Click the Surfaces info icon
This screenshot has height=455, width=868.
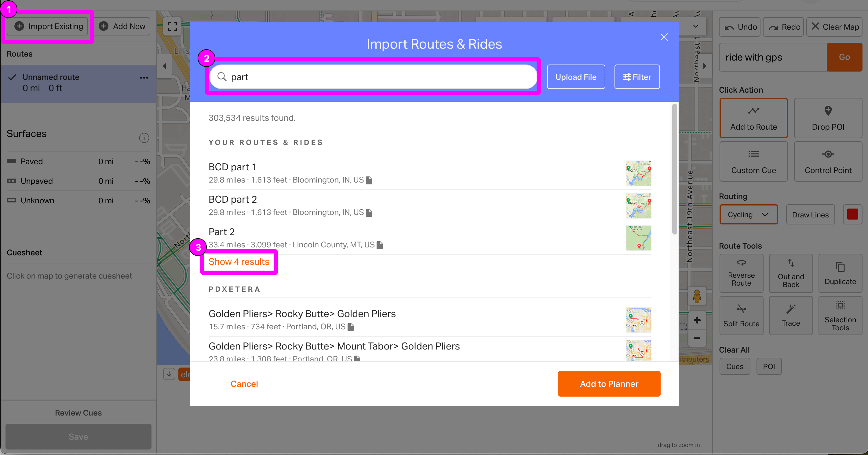point(144,138)
